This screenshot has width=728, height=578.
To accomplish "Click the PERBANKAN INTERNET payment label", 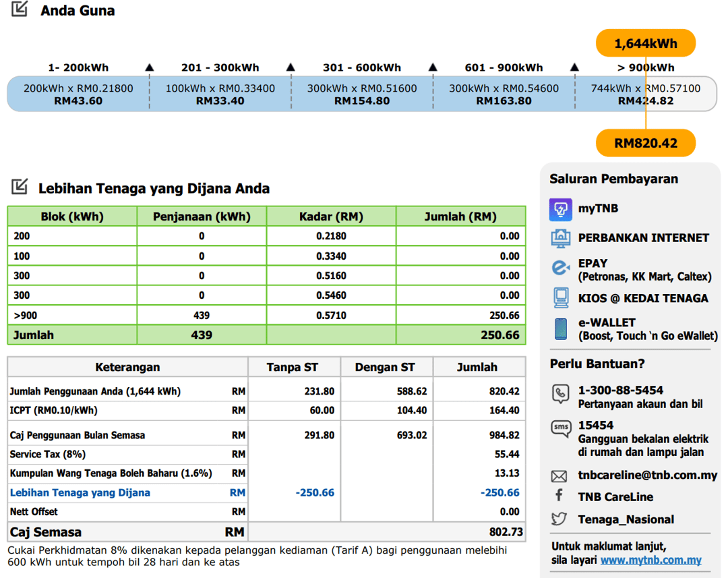I will [x=644, y=238].
